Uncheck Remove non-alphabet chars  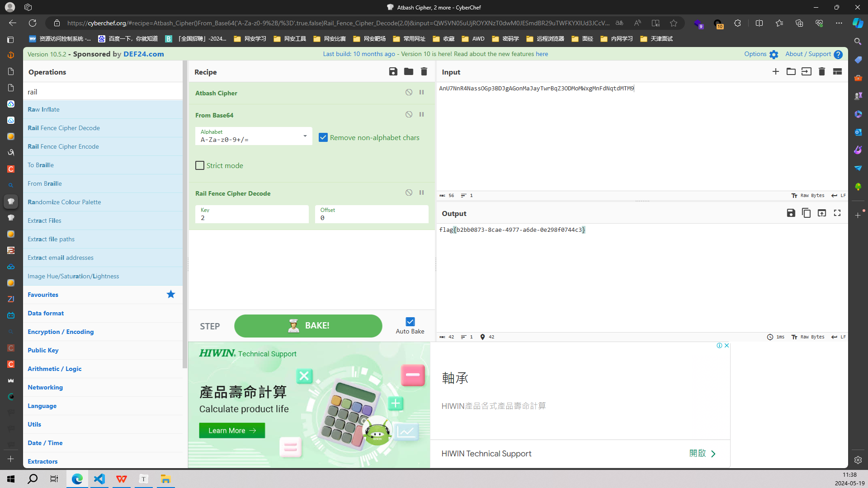(323, 137)
